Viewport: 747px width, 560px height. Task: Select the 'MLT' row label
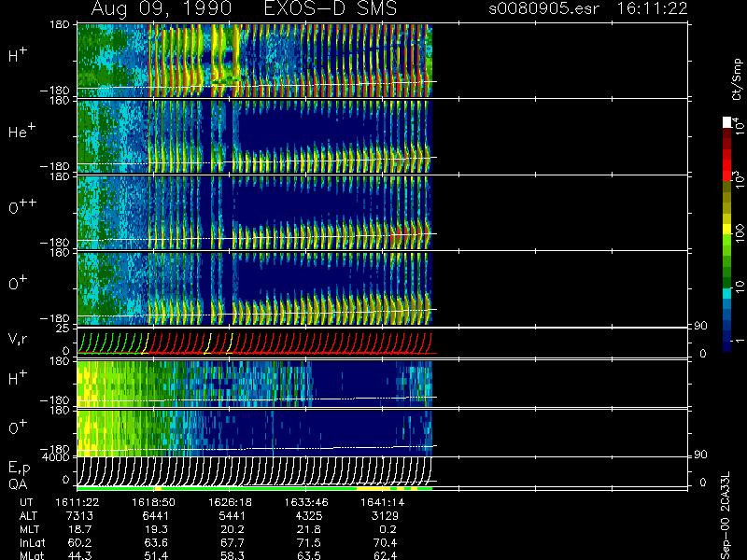coord(29,529)
